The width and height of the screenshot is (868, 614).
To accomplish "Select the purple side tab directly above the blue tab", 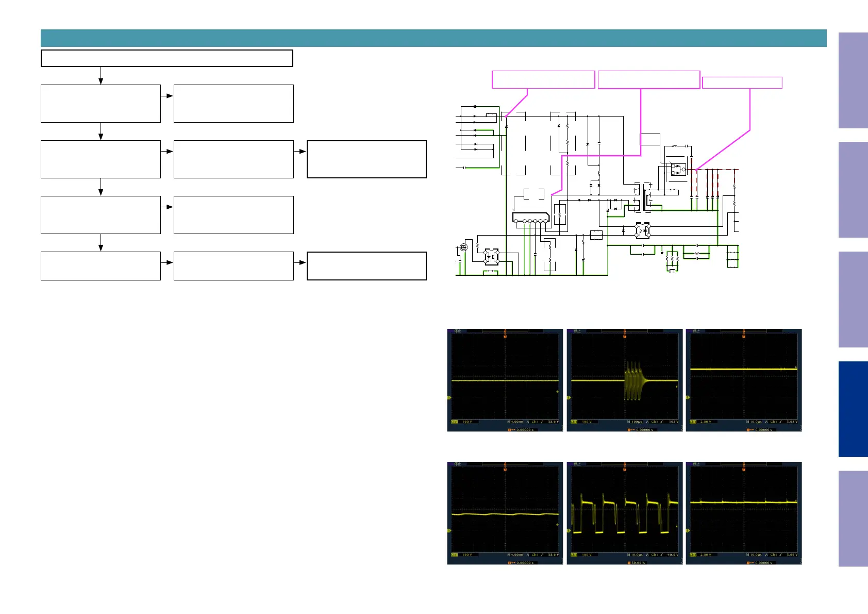I will [853, 300].
